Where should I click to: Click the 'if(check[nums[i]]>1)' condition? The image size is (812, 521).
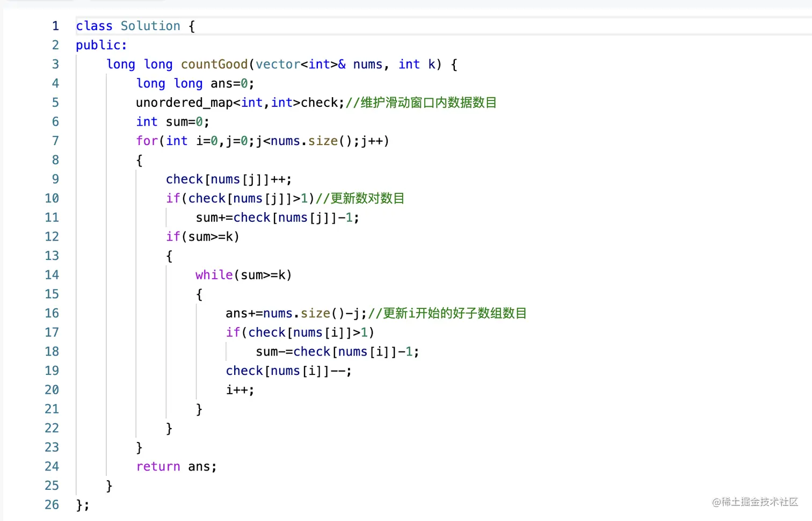300,332
